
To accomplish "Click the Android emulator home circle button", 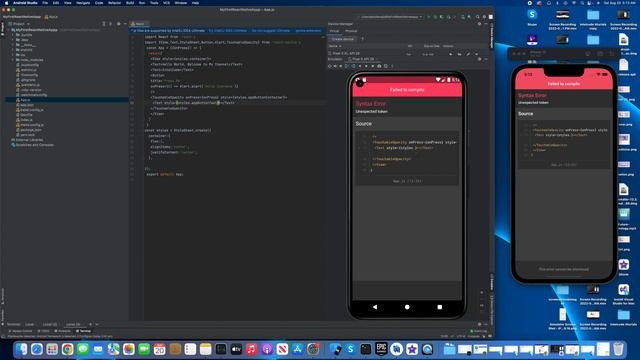I will [x=407, y=307].
